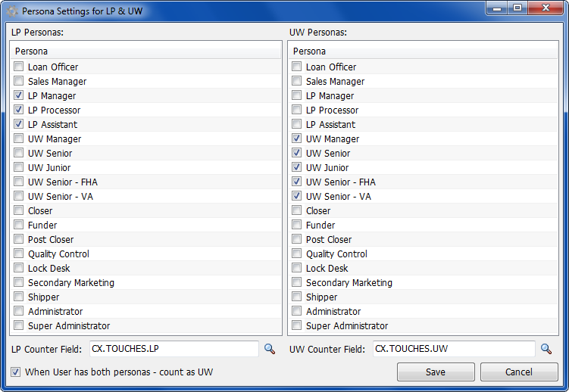Check Super Administrator in the UW Personas list
The height and width of the screenshot is (392, 569).
(x=296, y=325)
